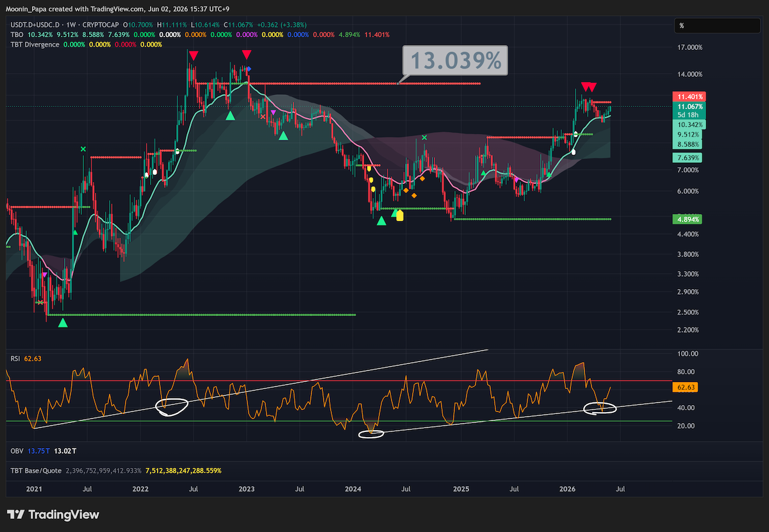The height and width of the screenshot is (532, 769).
Task: Click the 2021 time axis label
Action: tap(33, 489)
